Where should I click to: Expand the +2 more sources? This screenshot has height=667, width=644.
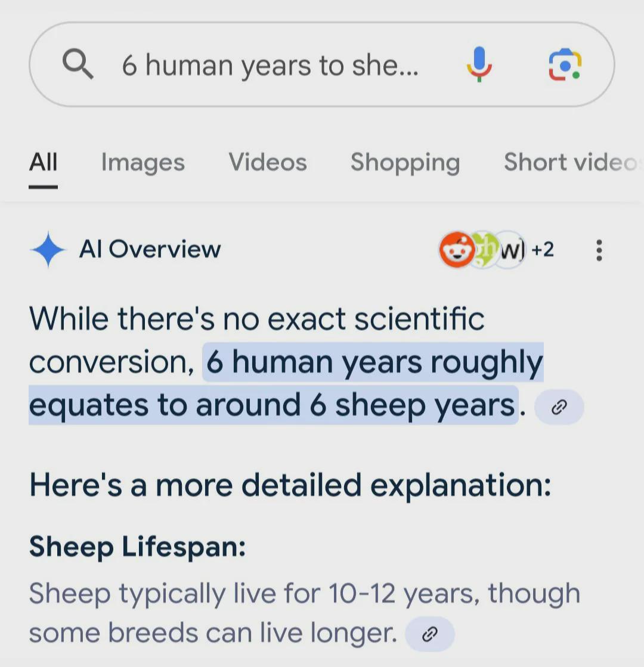click(543, 249)
